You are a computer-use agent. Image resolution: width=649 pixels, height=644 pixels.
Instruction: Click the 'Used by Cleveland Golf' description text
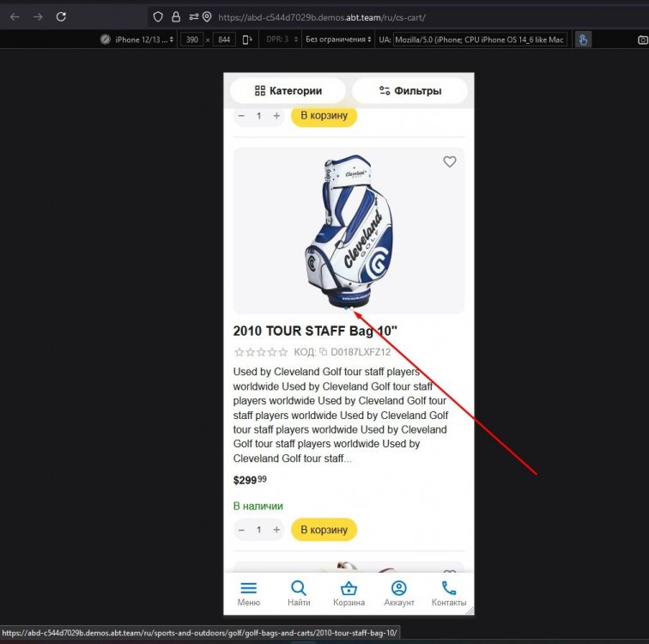point(341,415)
